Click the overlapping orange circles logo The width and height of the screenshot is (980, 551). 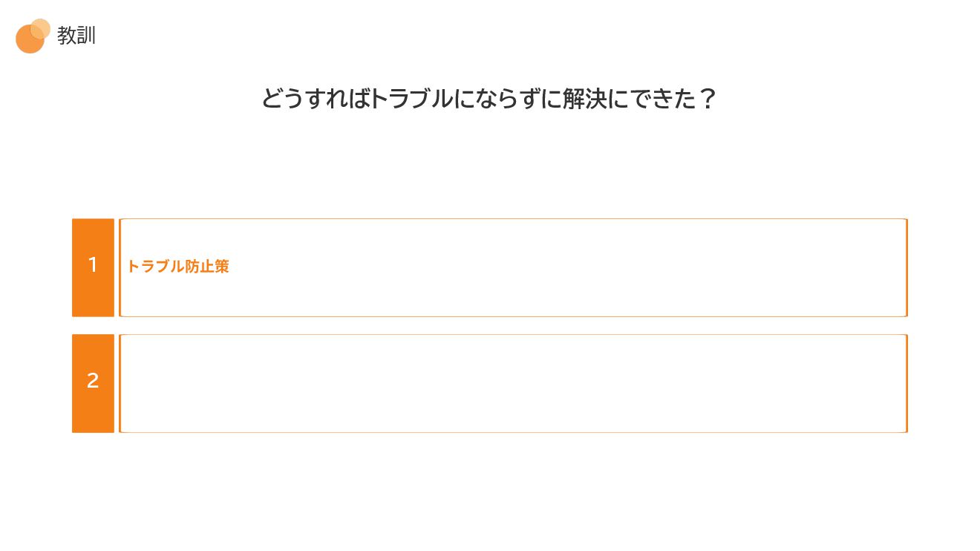pos(33,36)
